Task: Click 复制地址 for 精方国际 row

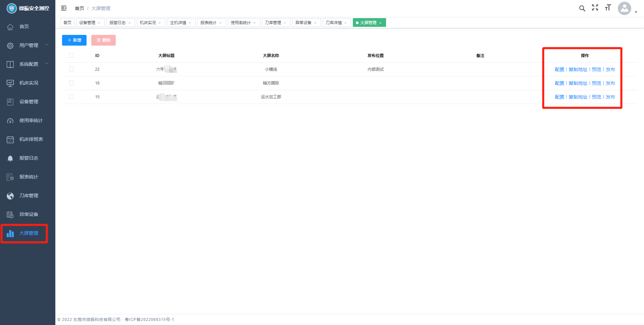Action: (x=578, y=83)
